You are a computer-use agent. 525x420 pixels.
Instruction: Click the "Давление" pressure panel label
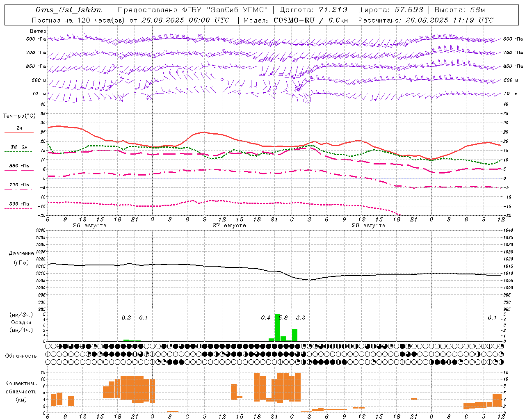click(21, 253)
